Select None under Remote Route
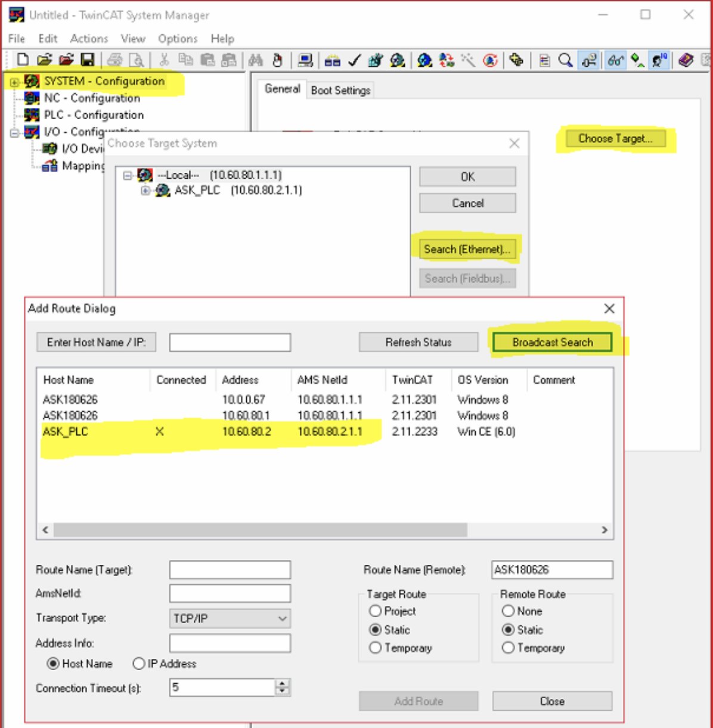Image resolution: width=713 pixels, height=728 pixels. pyautogui.click(x=508, y=611)
